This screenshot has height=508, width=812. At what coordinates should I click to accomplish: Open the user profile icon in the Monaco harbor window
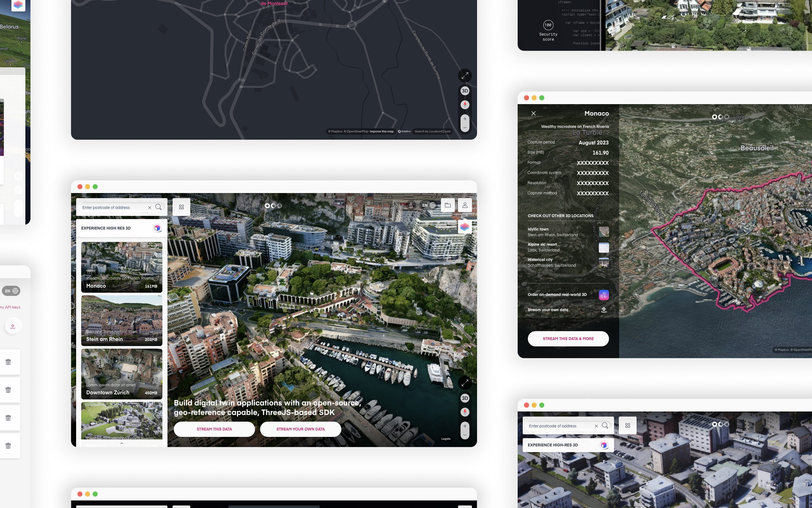coord(465,205)
